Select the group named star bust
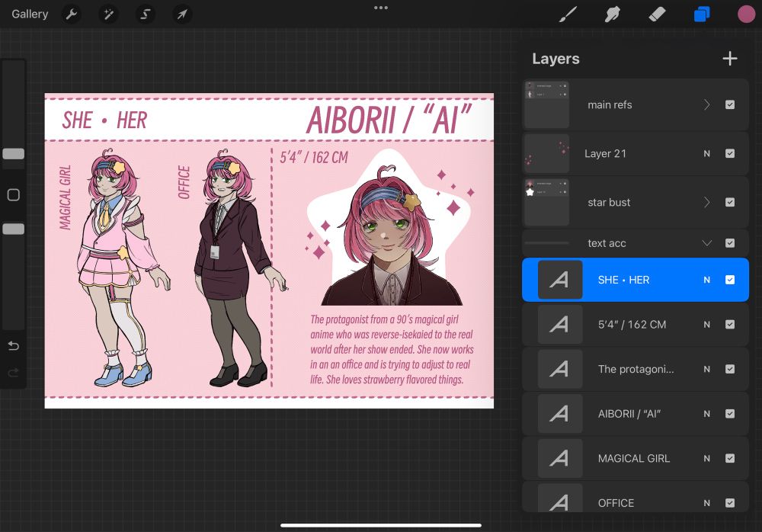 pos(609,202)
